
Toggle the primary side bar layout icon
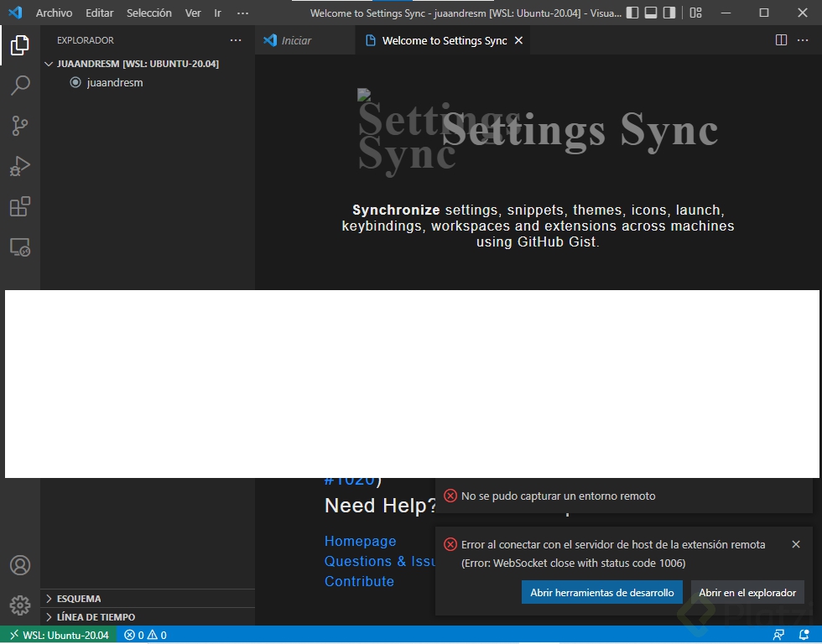click(x=632, y=13)
